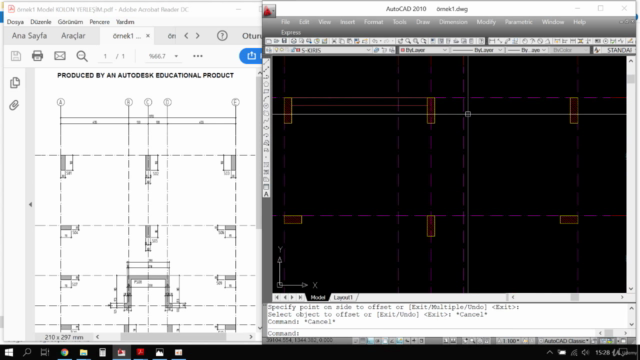640x360 pixels.
Task: Open the STANDARD text style dropdown
Action: click(x=618, y=50)
